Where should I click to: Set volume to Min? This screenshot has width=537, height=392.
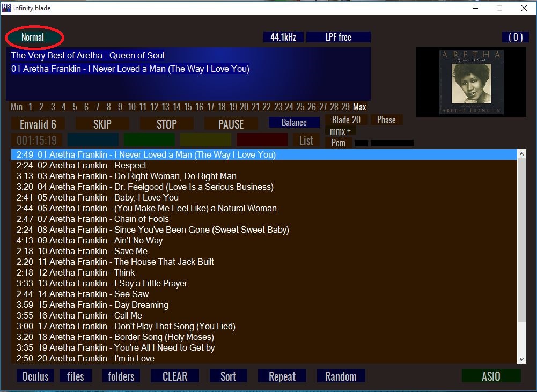(x=17, y=107)
